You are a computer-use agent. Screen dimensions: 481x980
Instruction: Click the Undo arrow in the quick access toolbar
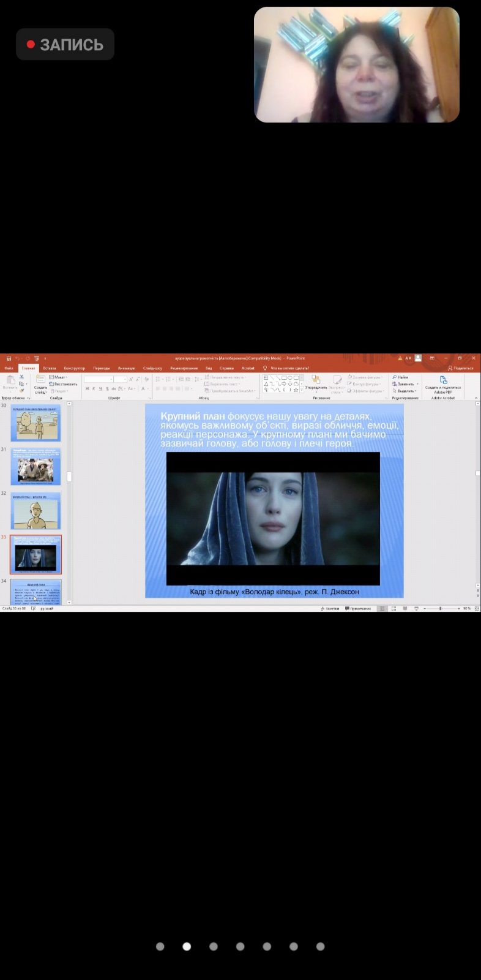click(18, 358)
